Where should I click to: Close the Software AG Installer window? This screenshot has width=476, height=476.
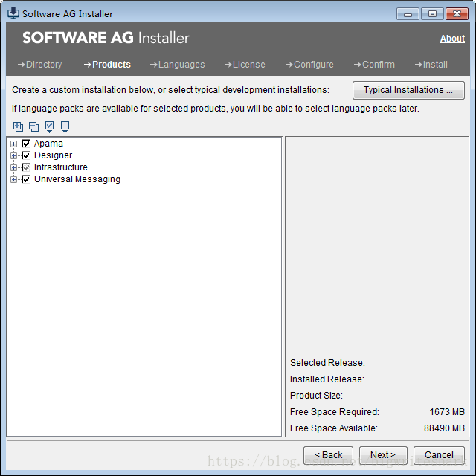tap(457, 14)
